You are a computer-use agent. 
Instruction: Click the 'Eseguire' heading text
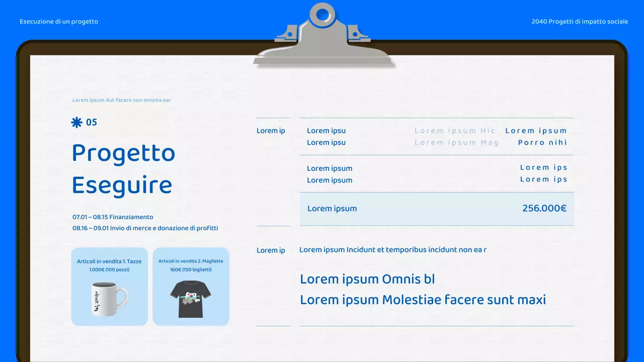pyautogui.click(x=122, y=185)
